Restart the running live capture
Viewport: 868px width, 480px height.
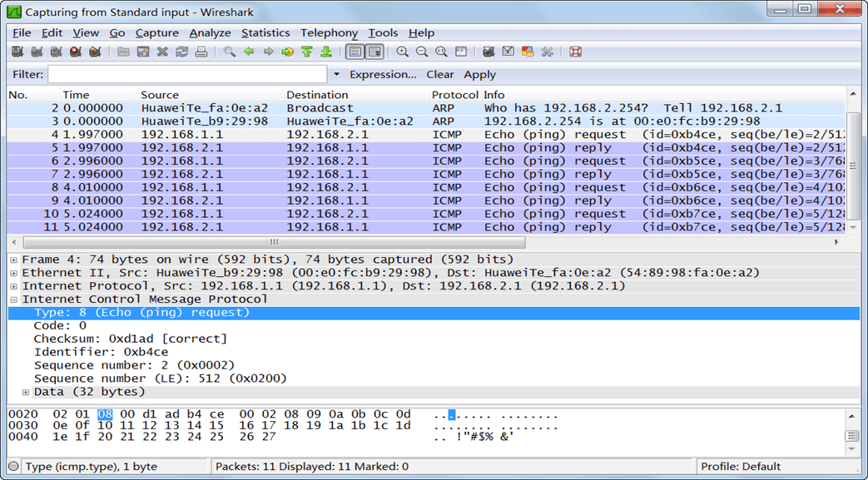(x=95, y=52)
